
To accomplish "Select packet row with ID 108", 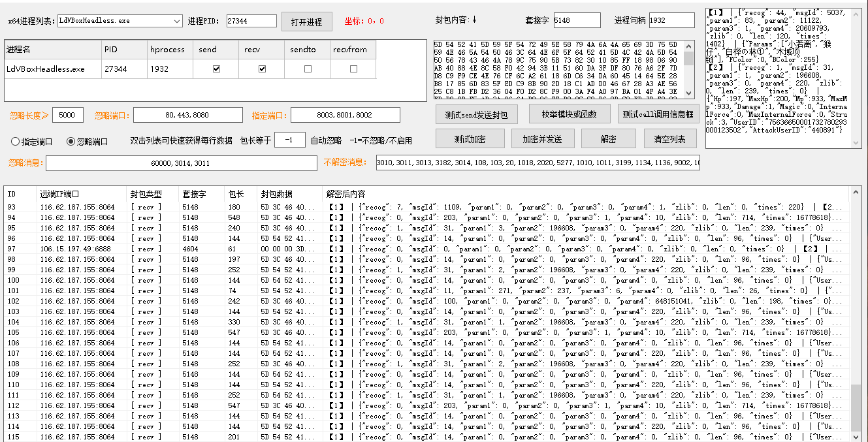I will pos(426,364).
